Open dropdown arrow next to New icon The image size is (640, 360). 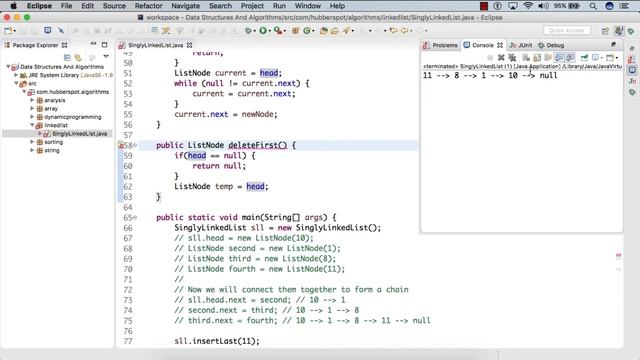point(15,31)
